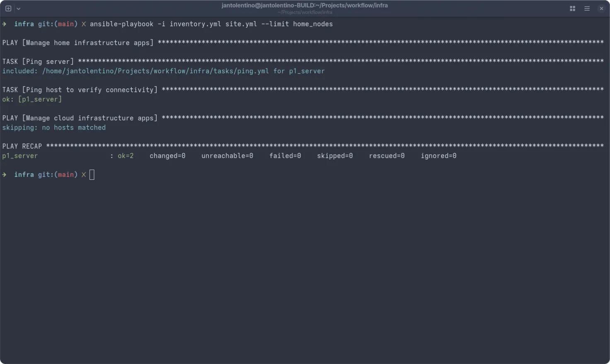Click the window title jantolentino@jantolentino-BUILD

[305, 5]
